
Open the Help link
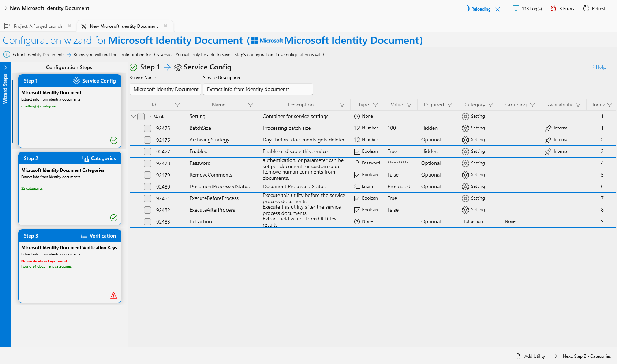601,67
